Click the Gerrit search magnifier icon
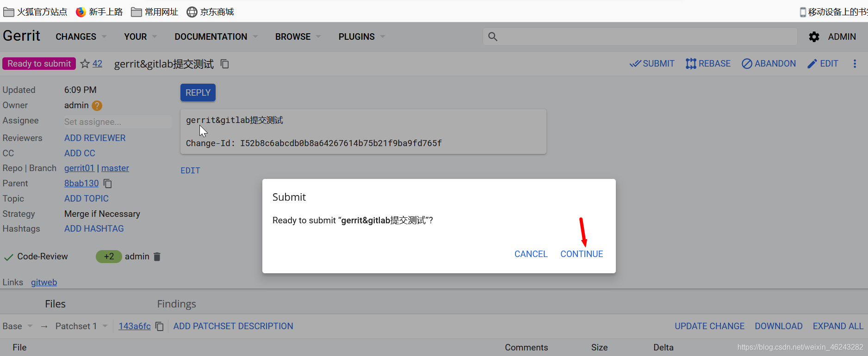Viewport: 868px width, 356px height. [493, 37]
